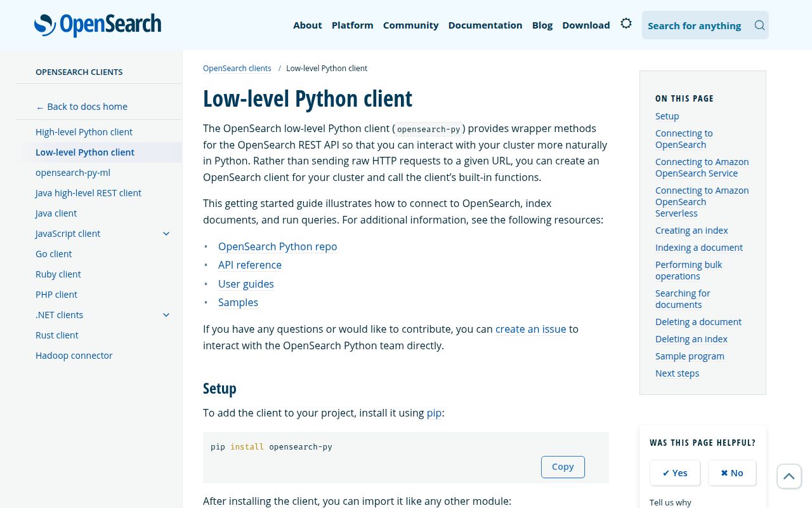The height and width of the screenshot is (508, 812).
Task: Select Low-level Python client in sidebar
Action: click(x=85, y=152)
